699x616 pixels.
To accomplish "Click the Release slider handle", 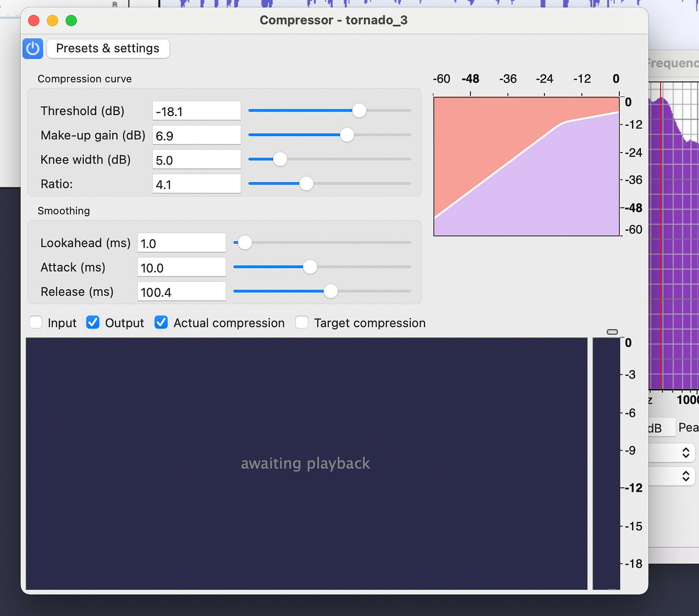I will coord(330,291).
